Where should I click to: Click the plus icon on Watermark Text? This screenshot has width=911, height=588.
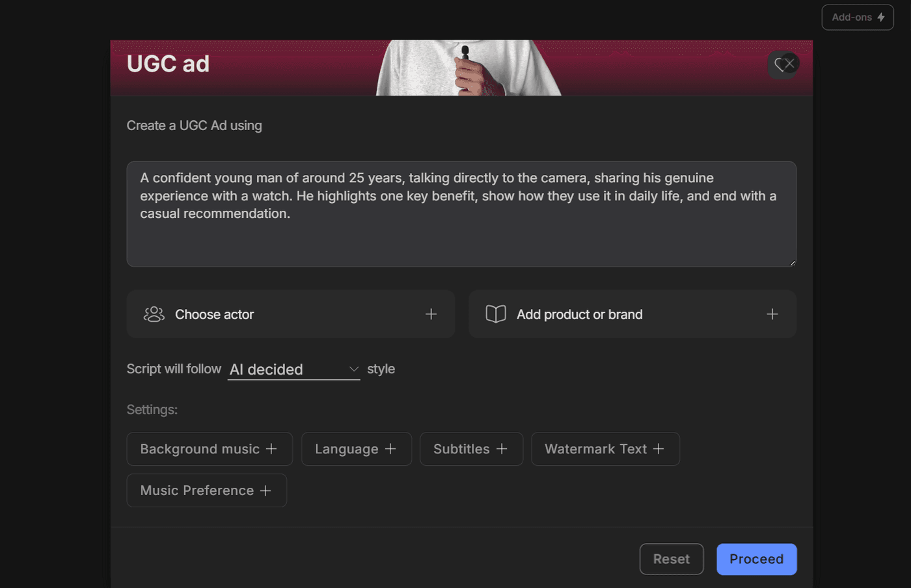660,449
